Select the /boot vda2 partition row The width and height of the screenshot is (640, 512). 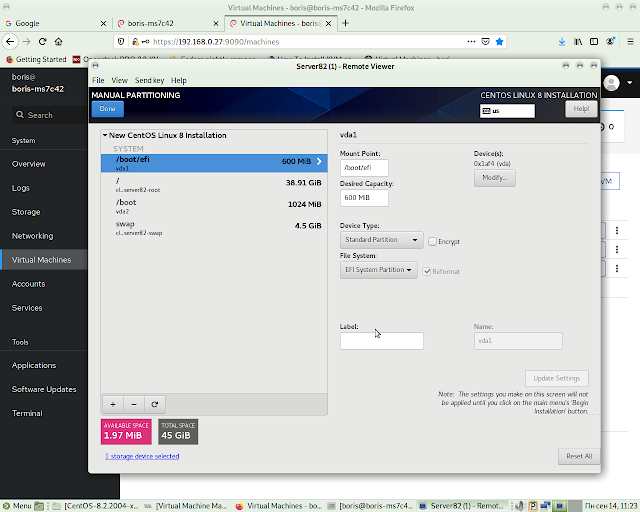coord(214,206)
